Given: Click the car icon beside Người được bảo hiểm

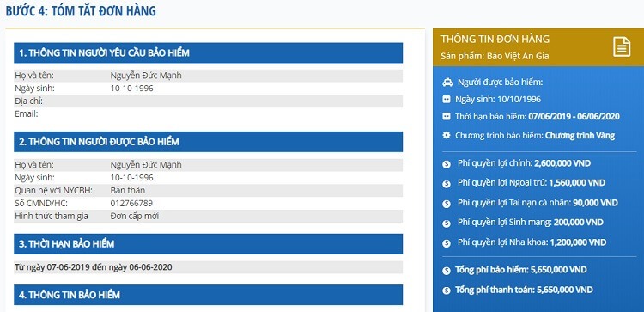Looking at the screenshot, I should [447, 83].
